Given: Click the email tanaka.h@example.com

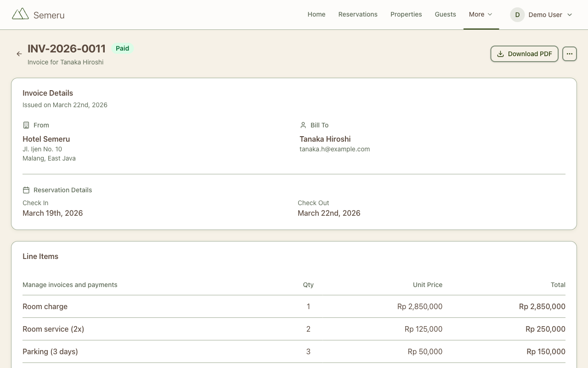Looking at the screenshot, I should click(335, 149).
